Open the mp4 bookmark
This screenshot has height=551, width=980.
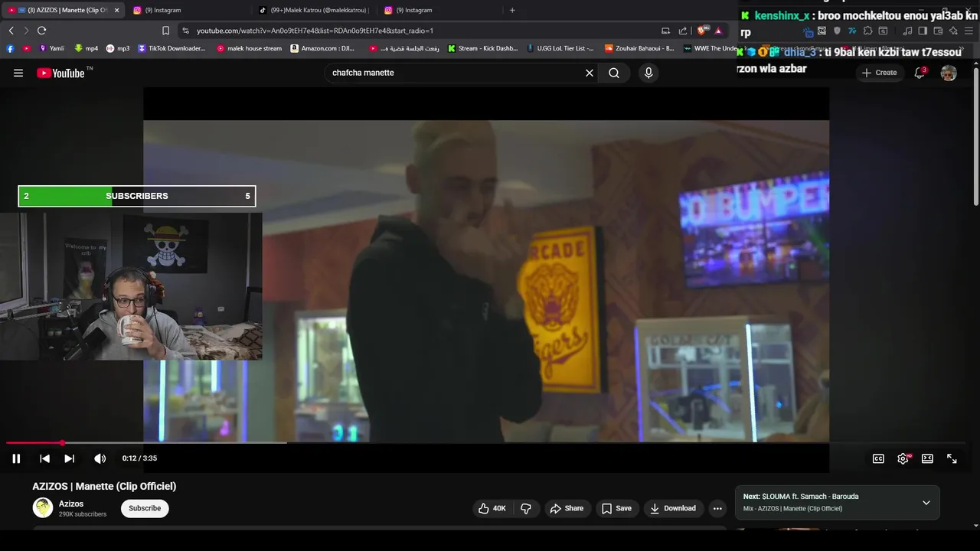coord(86,48)
